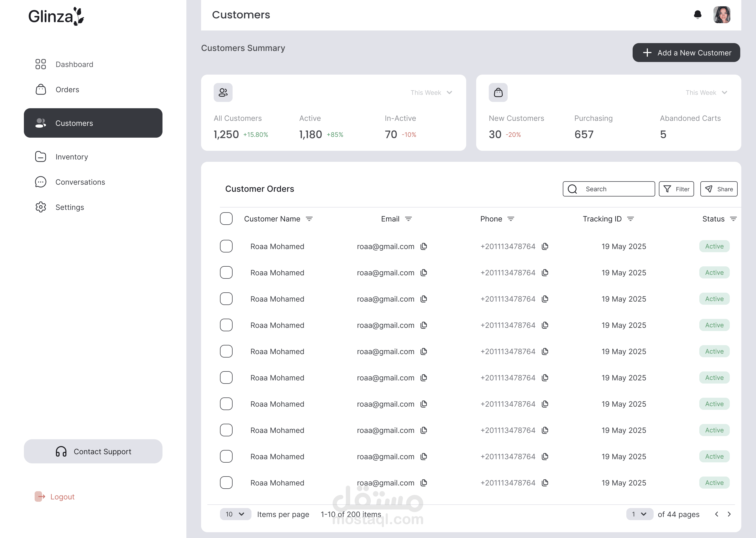This screenshot has width=756, height=538.
Task: Click the Active badge in first row
Action: click(x=714, y=246)
